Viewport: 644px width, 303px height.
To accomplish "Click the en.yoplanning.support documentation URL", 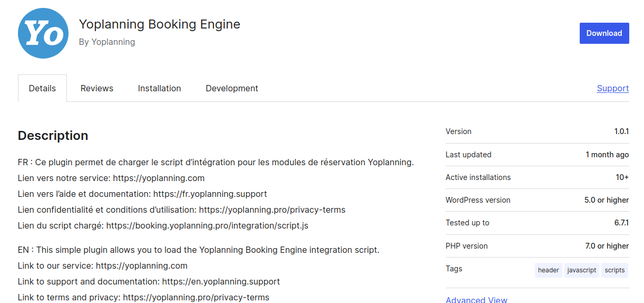I will coord(221,281).
